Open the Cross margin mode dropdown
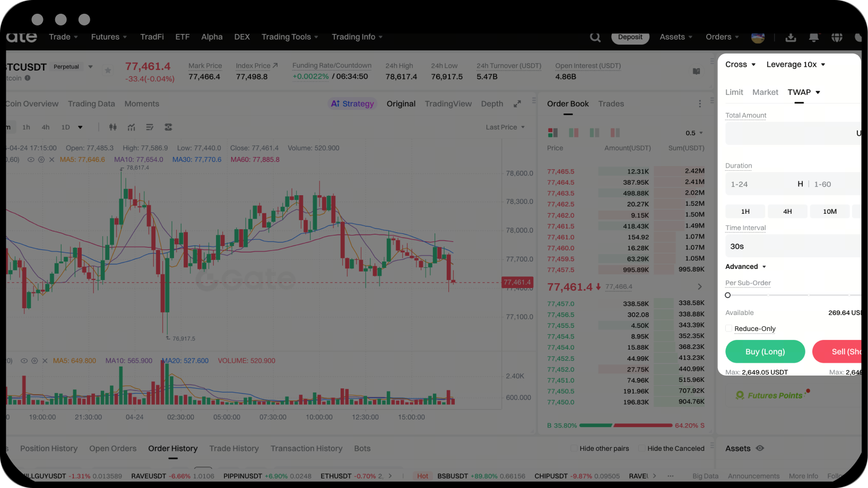The height and width of the screenshot is (488, 868). (740, 65)
